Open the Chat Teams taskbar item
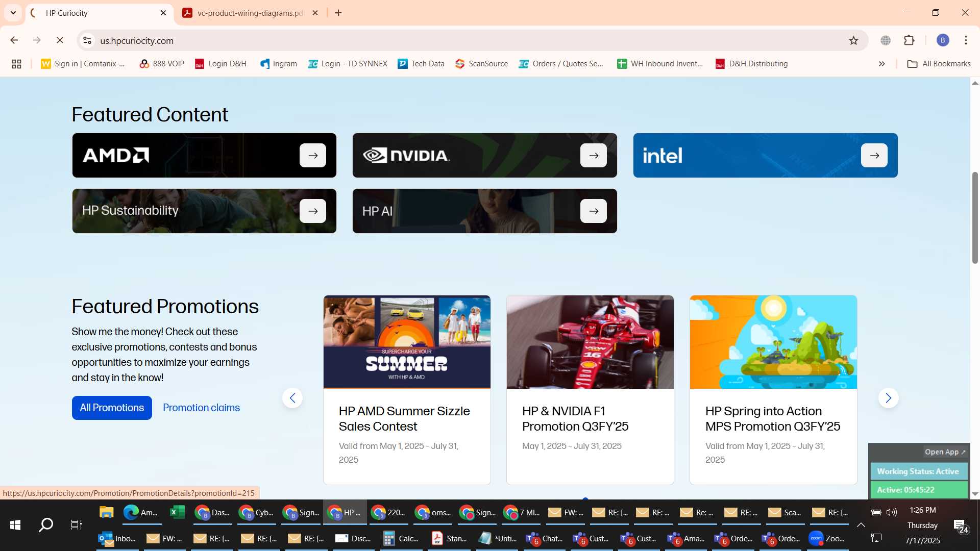980x551 pixels. (x=544, y=538)
